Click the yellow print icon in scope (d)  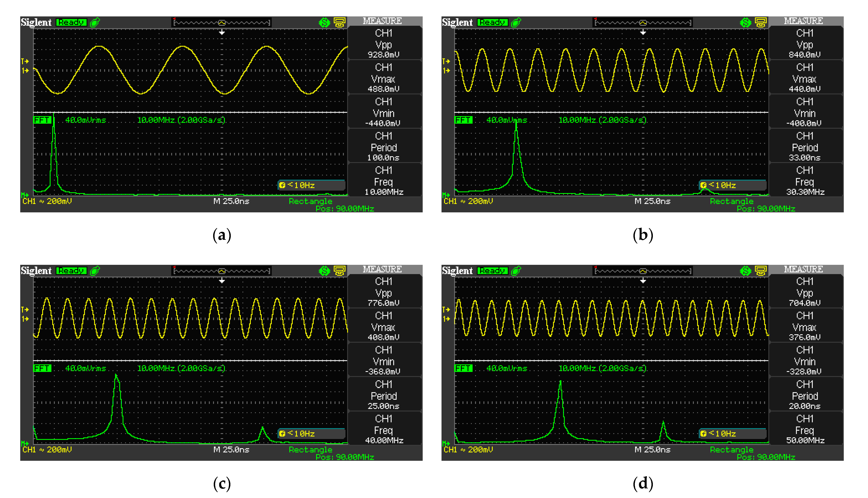pyautogui.click(x=761, y=271)
